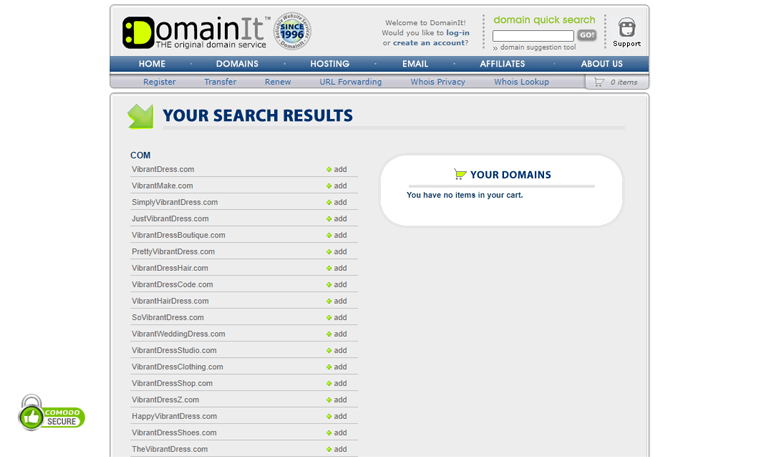Add VibrantDressZ.com to cart
This screenshot has height=457, width=760.
[x=336, y=400]
